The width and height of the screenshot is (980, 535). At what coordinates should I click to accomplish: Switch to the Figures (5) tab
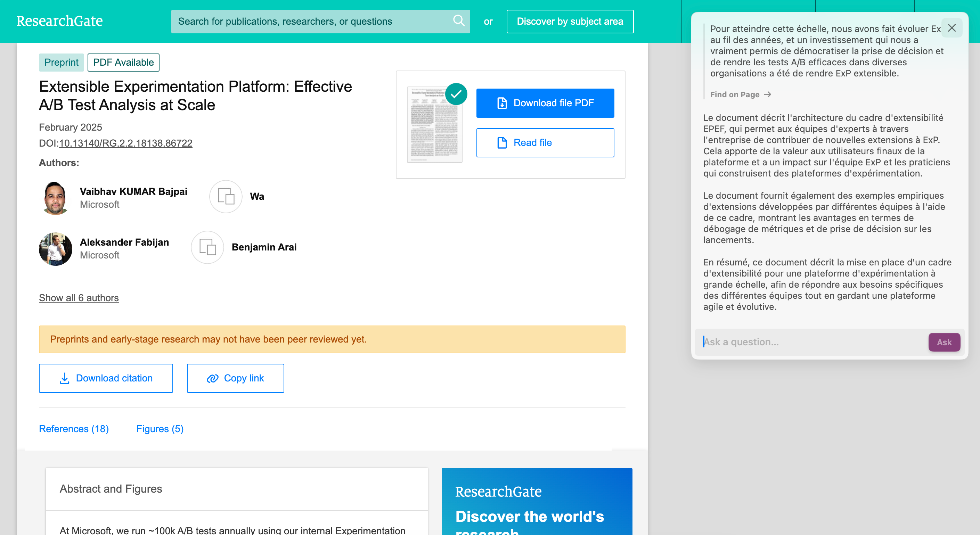tap(160, 429)
